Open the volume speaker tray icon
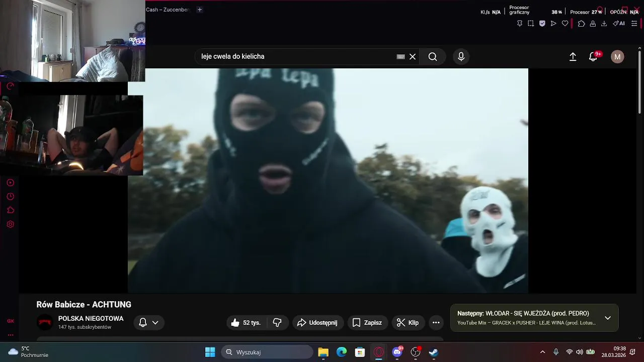The height and width of the screenshot is (362, 644). click(x=579, y=352)
